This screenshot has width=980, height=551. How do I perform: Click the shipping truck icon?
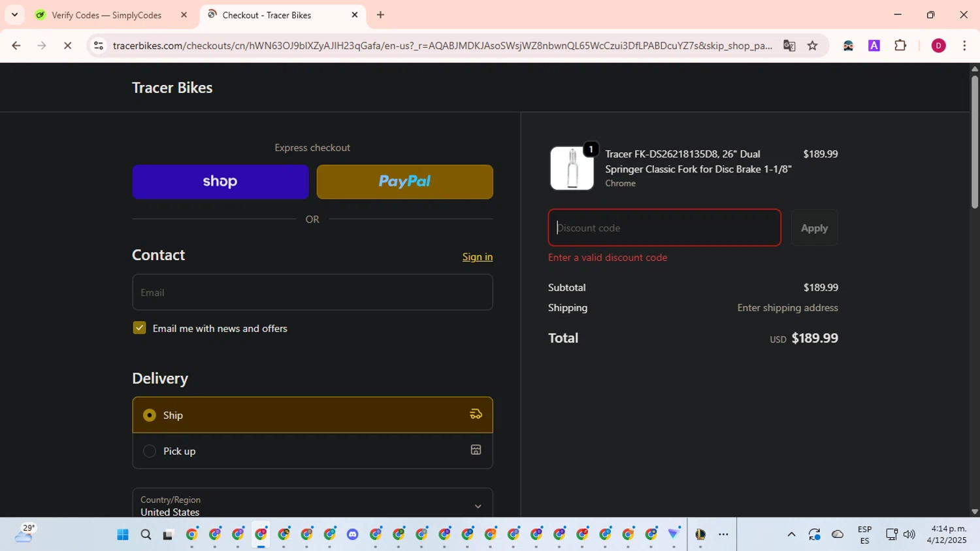[476, 414]
